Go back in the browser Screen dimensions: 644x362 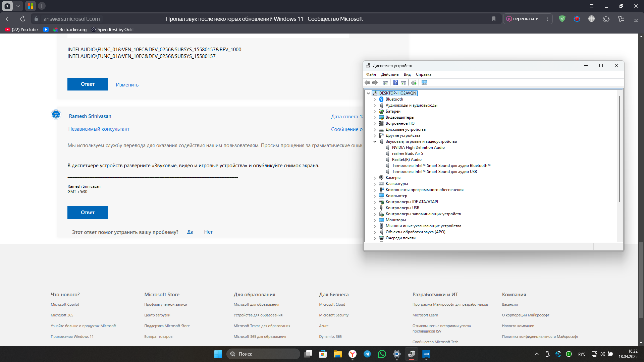[8, 19]
